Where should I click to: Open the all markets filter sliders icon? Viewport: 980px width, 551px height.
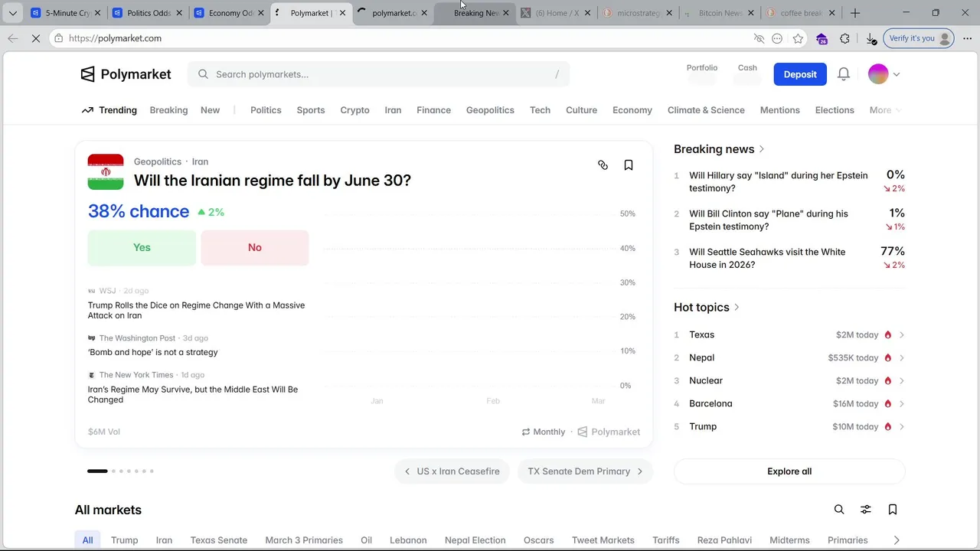click(866, 510)
